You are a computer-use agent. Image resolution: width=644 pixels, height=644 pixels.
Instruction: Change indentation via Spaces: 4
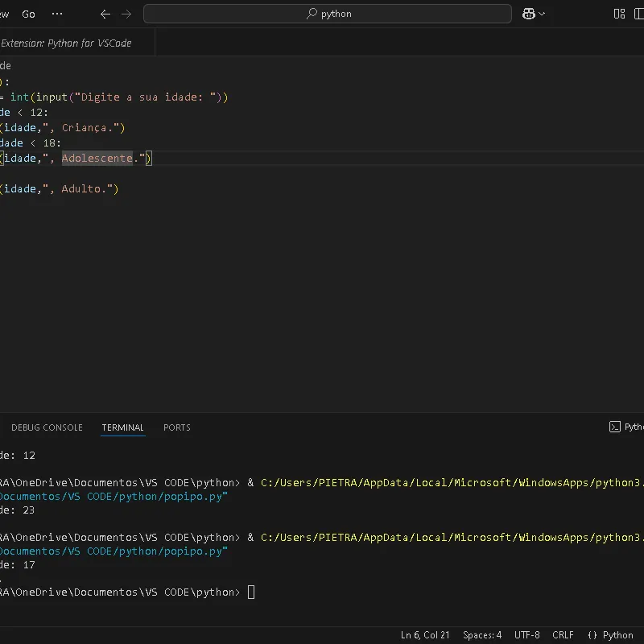482,635
